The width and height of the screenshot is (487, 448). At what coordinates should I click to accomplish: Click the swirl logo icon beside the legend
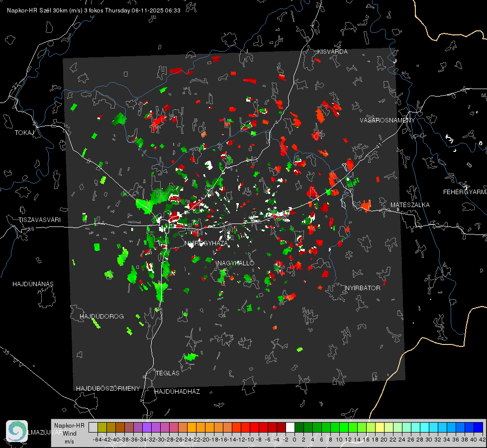pyautogui.click(x=17, y=431)
